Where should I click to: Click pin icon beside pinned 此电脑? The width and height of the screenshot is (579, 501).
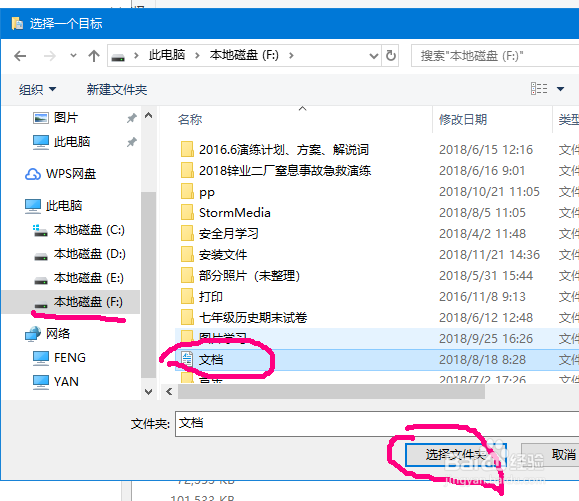click(x=131, y=142)
